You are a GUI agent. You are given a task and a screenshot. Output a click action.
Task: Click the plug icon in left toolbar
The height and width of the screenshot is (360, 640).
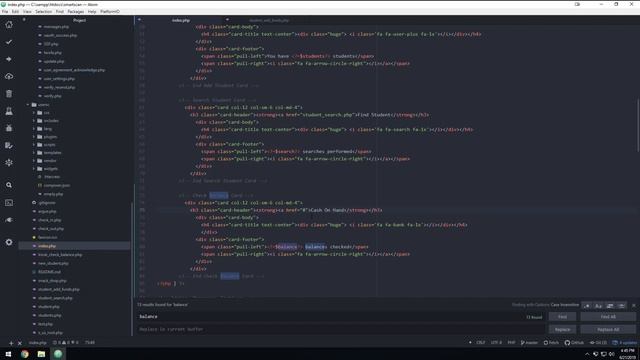[9, 220]
